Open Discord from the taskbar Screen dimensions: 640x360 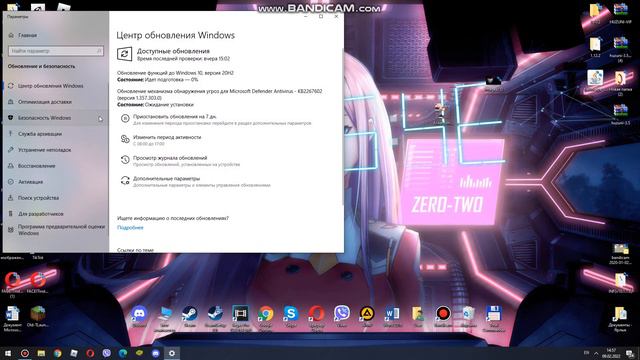click(x=156, y=353)
